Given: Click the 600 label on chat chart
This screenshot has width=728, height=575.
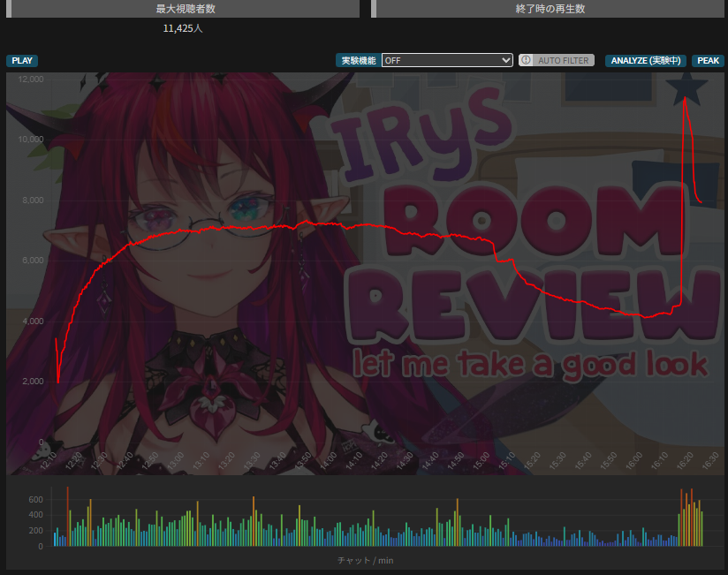Looking at the screenshot, I should (35, 500).
